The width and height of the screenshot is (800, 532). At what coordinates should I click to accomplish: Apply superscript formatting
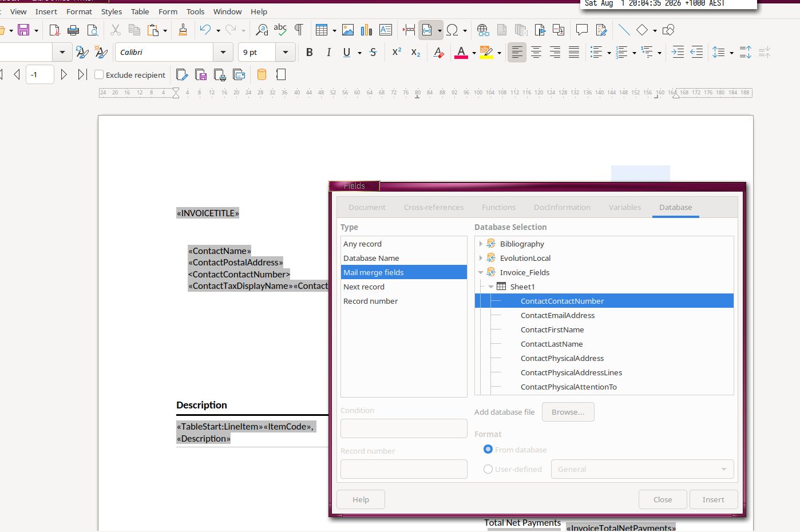click(397, 52)
